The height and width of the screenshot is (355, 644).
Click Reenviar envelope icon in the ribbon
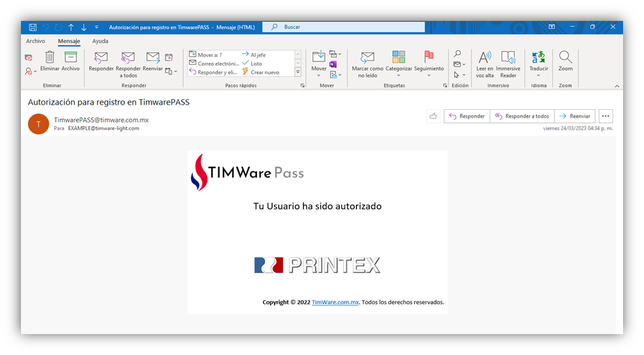click(153, 61)
